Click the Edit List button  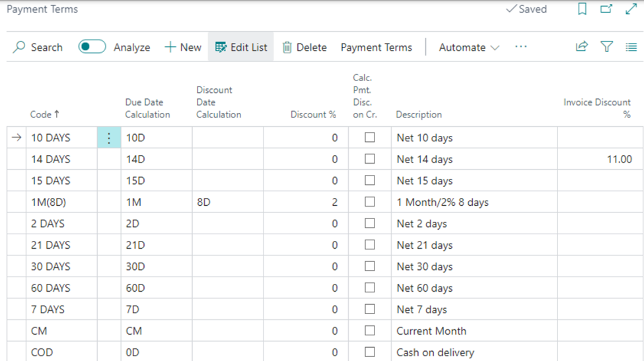coord(241,47)
